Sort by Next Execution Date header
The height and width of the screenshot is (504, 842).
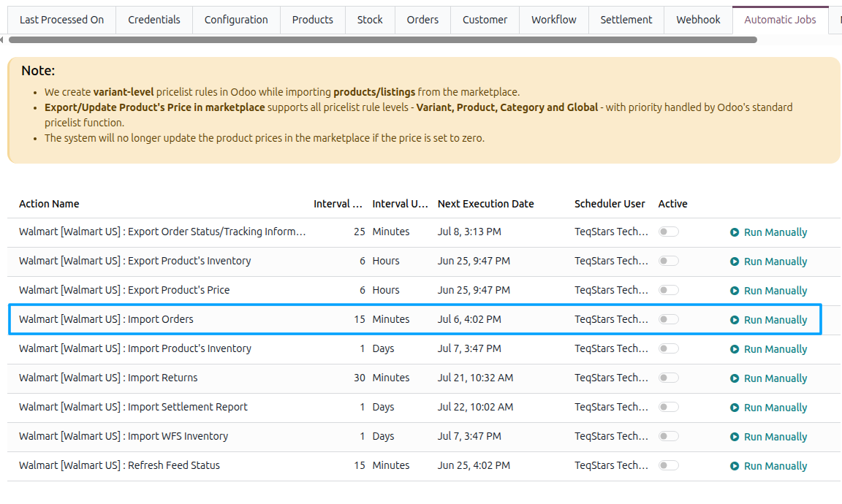click(x=485, y=204)
